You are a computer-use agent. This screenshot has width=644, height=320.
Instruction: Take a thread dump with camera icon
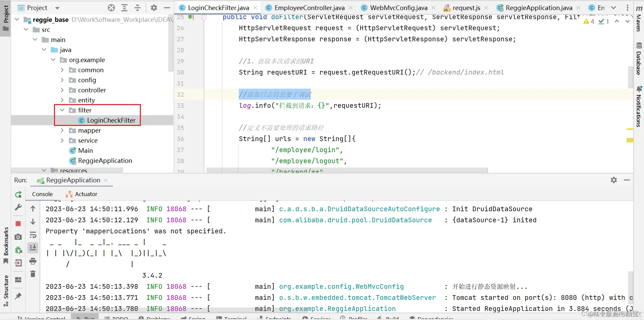coord(18,237)
